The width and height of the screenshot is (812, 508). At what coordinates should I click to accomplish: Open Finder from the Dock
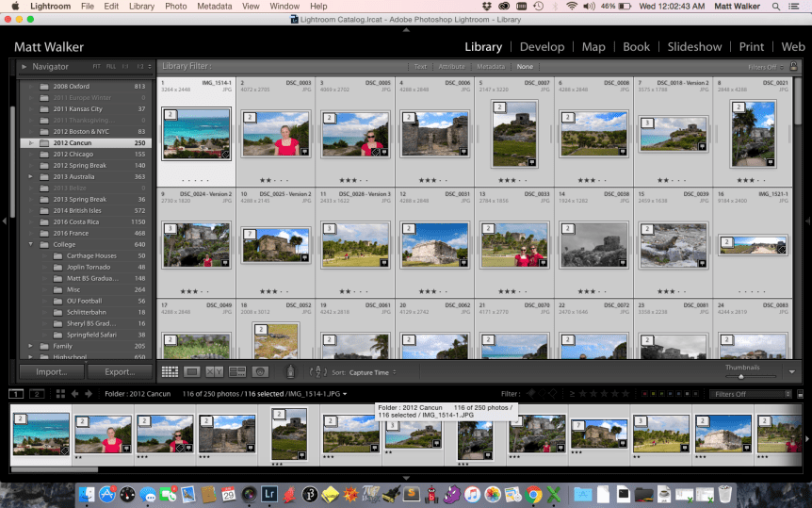pyautogui.click(x=87, y=494)
